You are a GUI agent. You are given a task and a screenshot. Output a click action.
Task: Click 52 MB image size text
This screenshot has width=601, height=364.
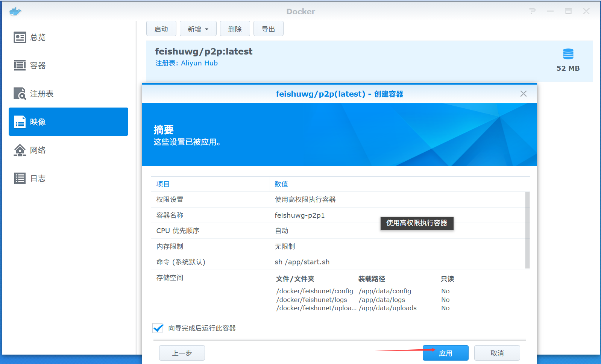tap(568, 68)
